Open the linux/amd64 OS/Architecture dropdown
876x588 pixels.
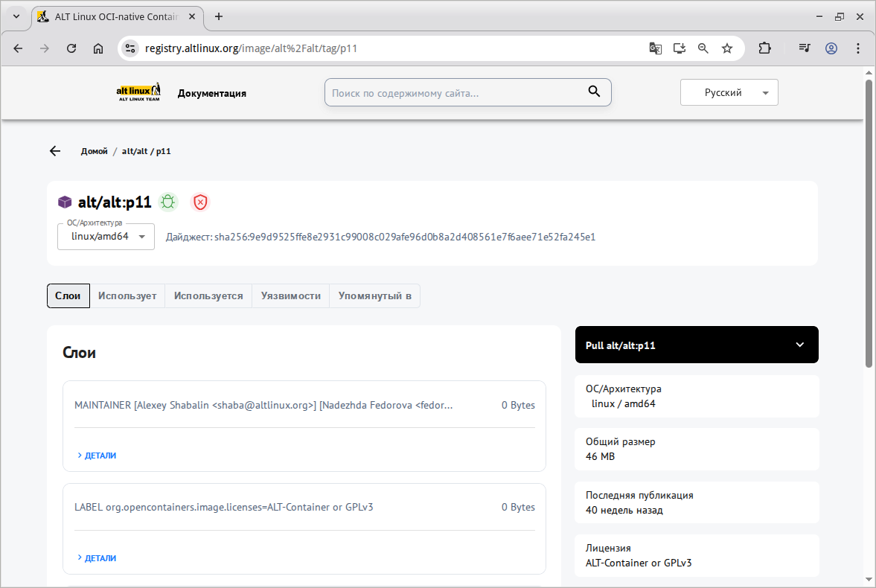[106, 236]
